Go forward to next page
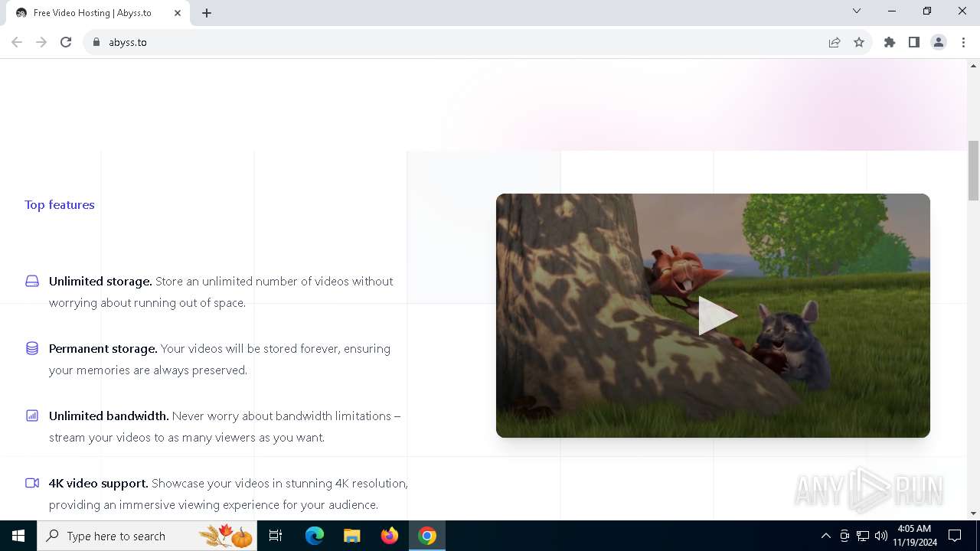The image size is (980, 551). click(41, 42)
